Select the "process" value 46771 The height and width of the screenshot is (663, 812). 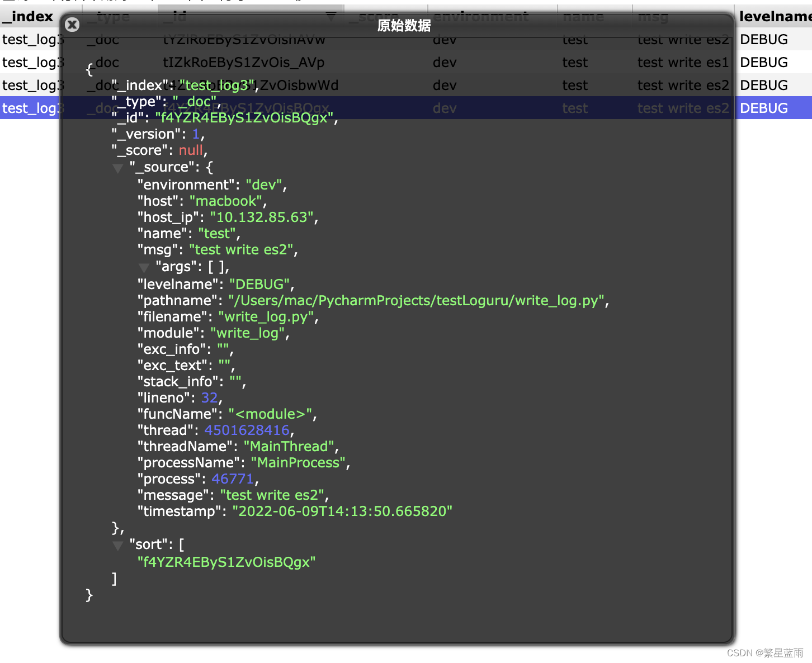(233, 479)
